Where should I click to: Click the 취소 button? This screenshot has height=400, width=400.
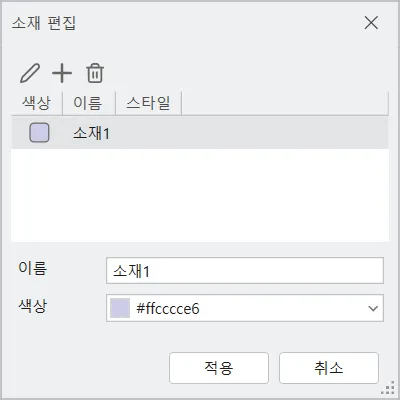329,368
